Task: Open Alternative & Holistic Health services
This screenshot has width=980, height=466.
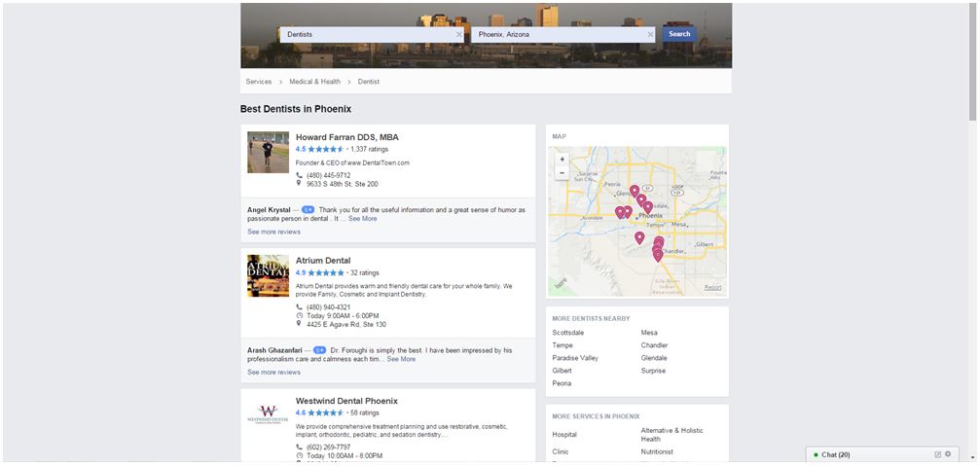Action: coord(671,434)
